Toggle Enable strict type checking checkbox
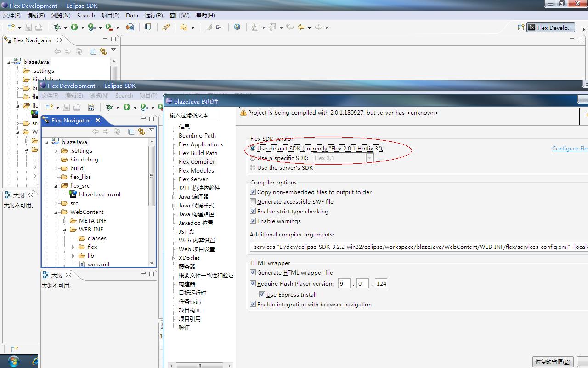 coord(253,211)
